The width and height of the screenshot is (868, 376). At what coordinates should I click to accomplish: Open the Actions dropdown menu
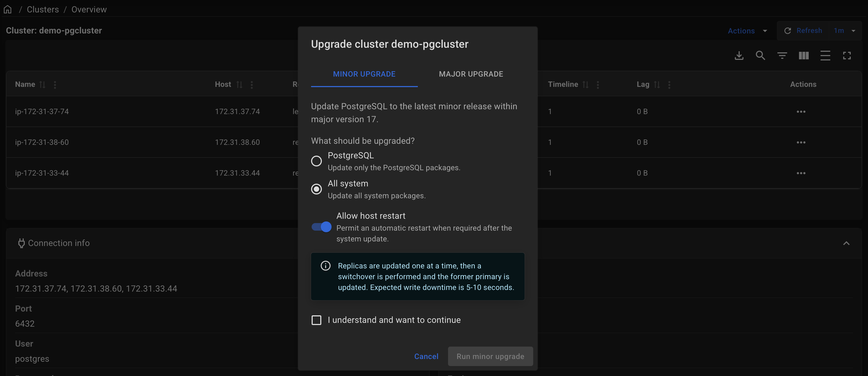748,31
